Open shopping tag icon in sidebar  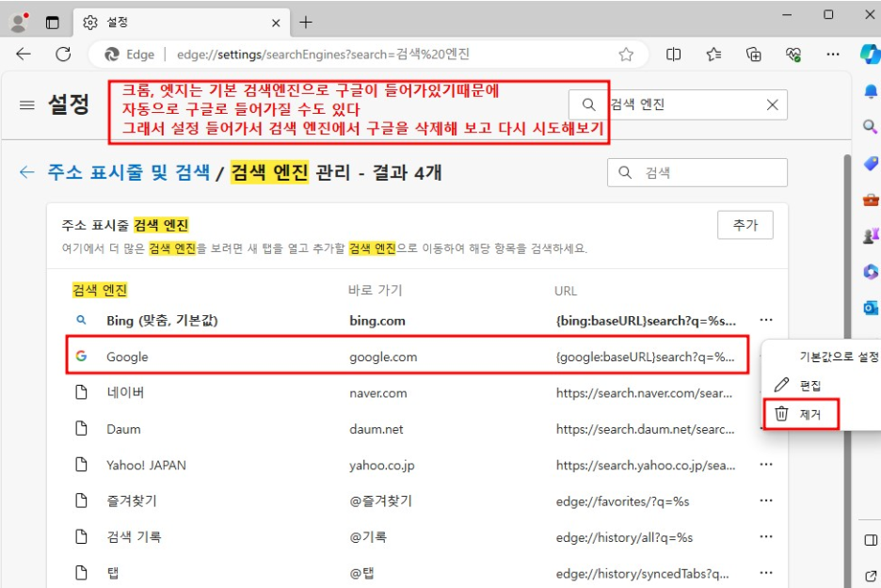click(871, 163)
